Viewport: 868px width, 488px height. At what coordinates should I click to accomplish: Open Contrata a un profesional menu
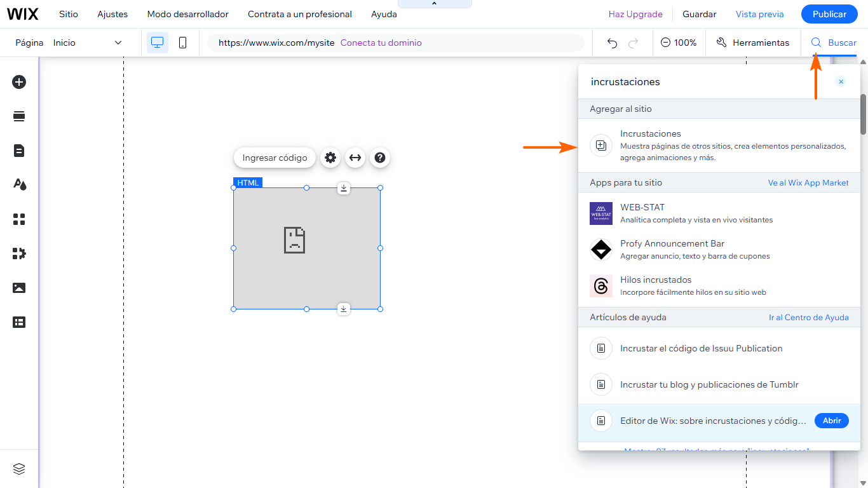[300, 14]
